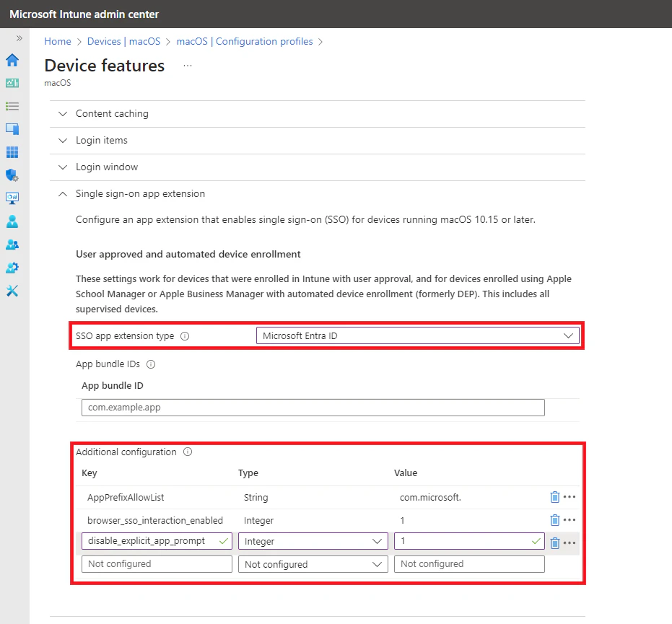Open the Home icon in the sidebar
This screenshot has height=624, width=672.
(12, 60)
